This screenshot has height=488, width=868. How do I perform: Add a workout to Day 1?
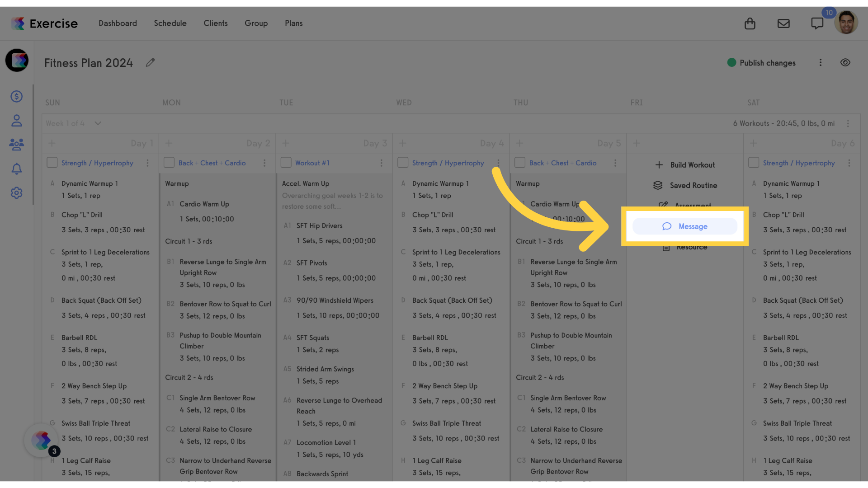coord(52,143)
